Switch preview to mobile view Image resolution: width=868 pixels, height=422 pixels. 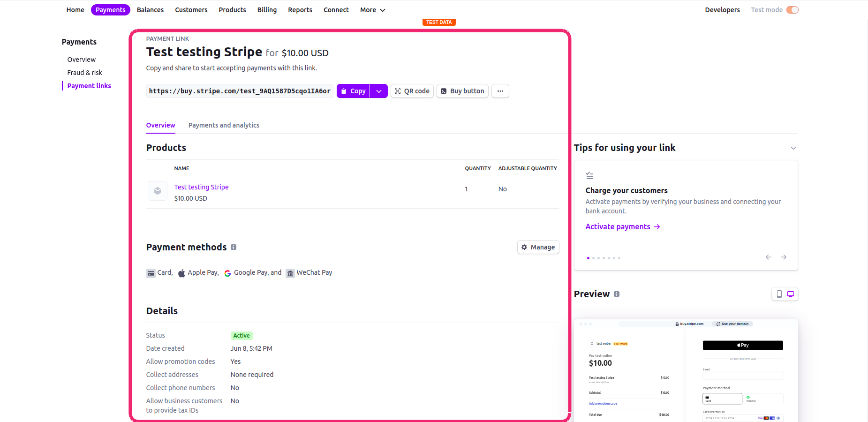point(779,294)
